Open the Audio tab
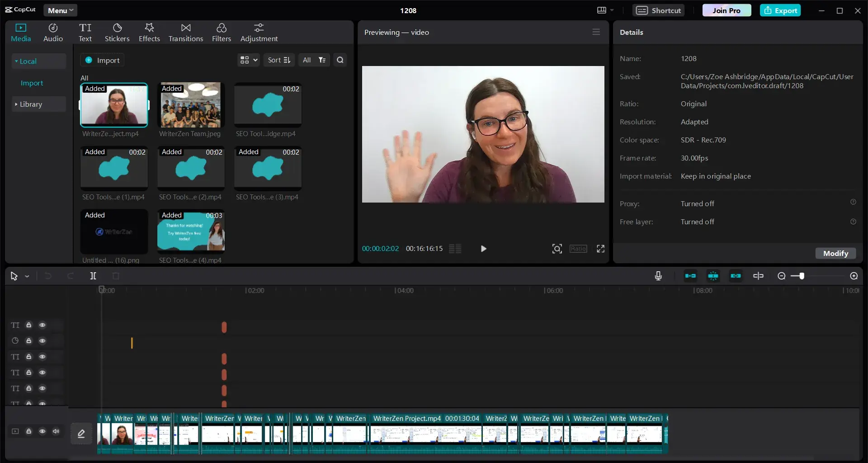This screenshot has width=868, height=463. 53,33
